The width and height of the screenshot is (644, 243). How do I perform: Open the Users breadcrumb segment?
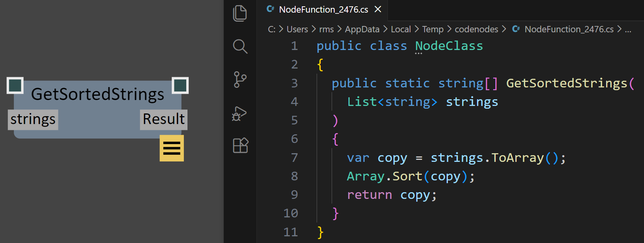[297, 30]
